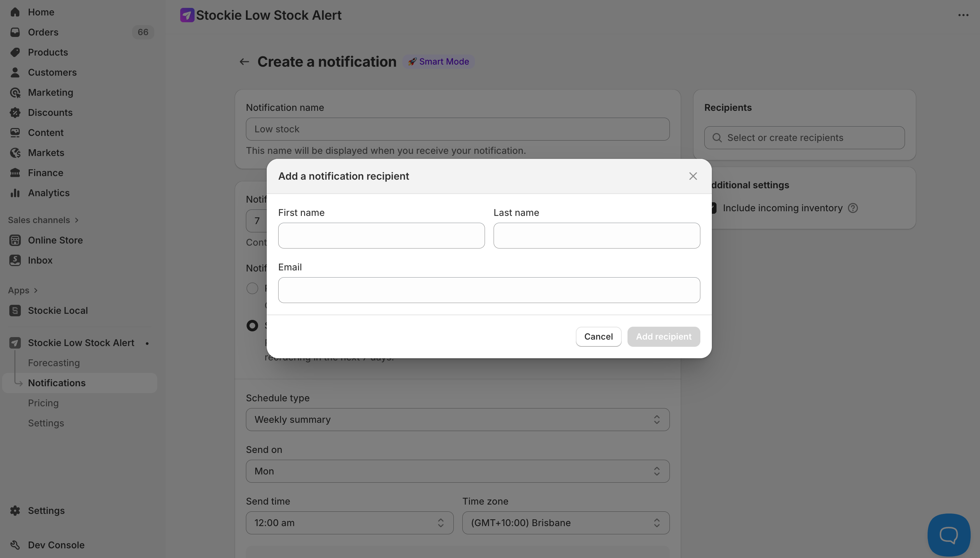
Task: Click the Analytics bar chart icon
Action: [15, 193]
